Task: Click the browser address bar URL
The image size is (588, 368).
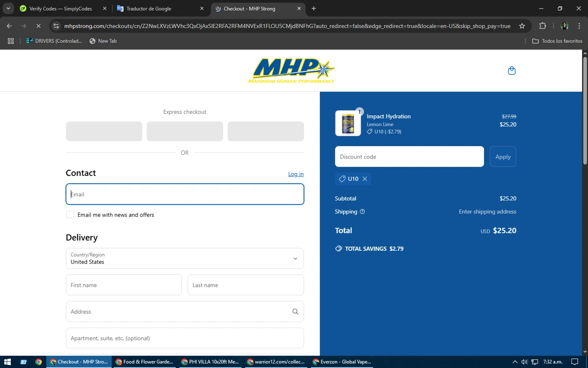Action: coord(287,26)
